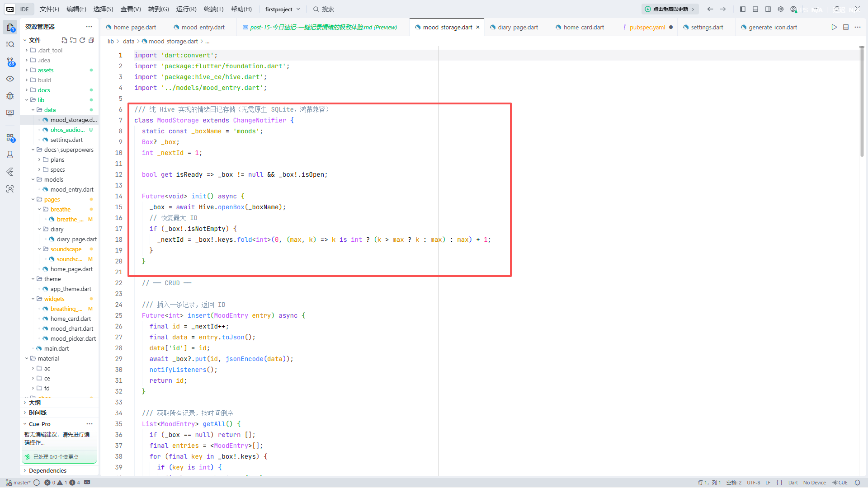Image resolution: width=868 pixels, height=488 pixels.
Task: Open Cue-Pro section more actions
Action: [x=90, y=424]
